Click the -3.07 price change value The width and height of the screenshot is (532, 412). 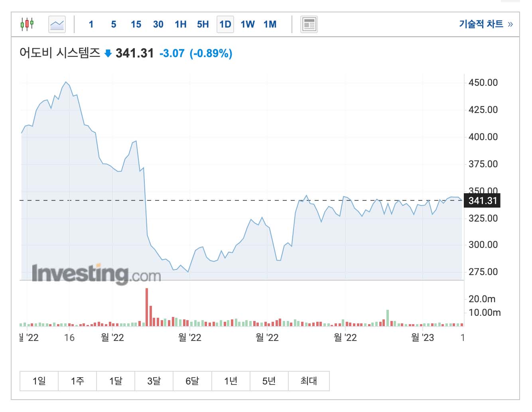[x=172, y=53]
